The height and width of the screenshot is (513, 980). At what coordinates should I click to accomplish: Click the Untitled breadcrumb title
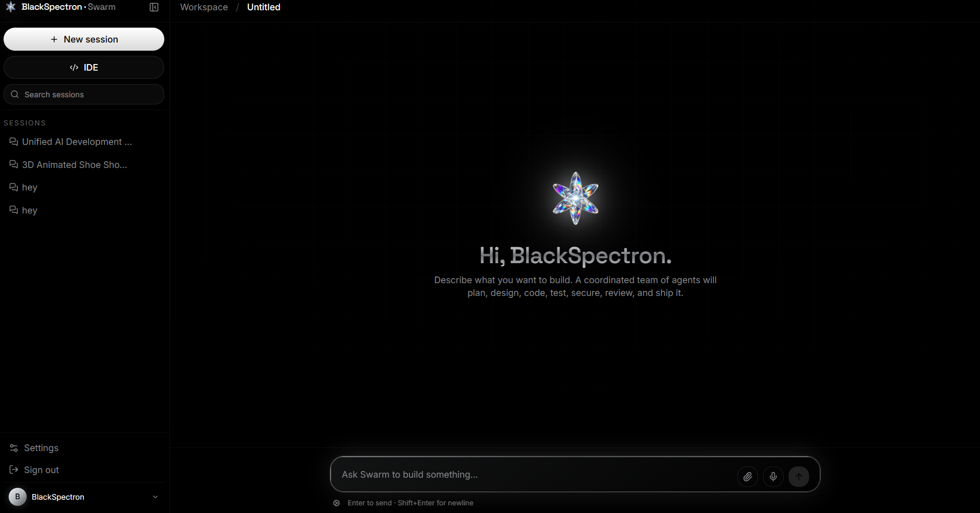(264, 7)
